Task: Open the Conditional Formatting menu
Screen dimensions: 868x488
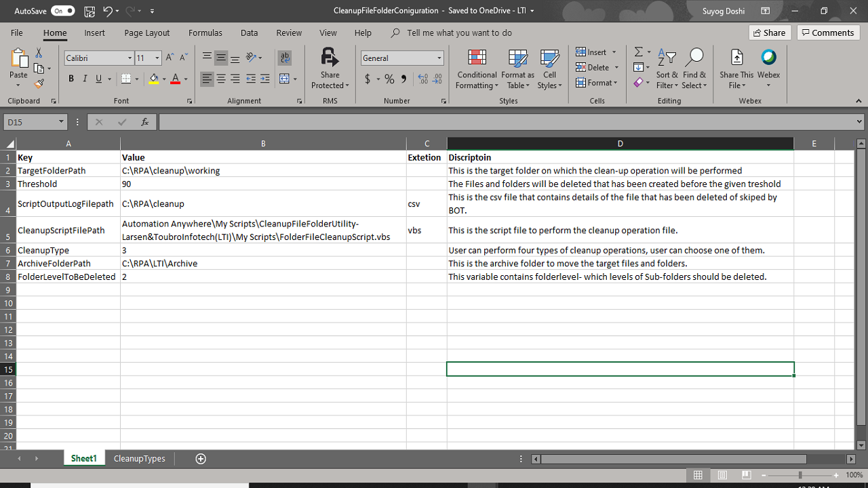Action: point(477,70)
